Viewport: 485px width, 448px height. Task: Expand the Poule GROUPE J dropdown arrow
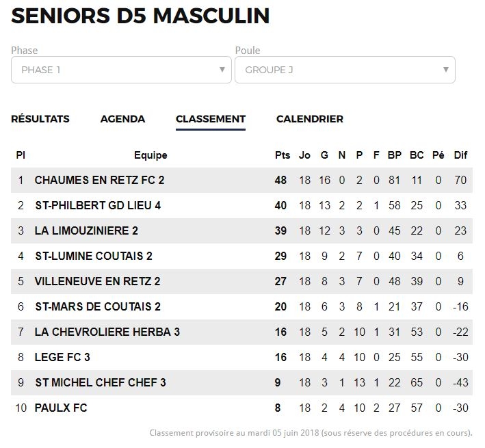click(446, 70)
